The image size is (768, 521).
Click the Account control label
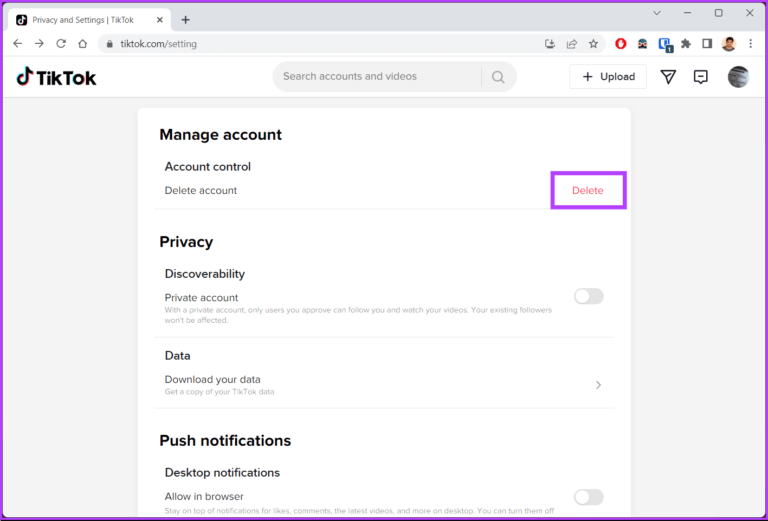click(x=208, y=166)
